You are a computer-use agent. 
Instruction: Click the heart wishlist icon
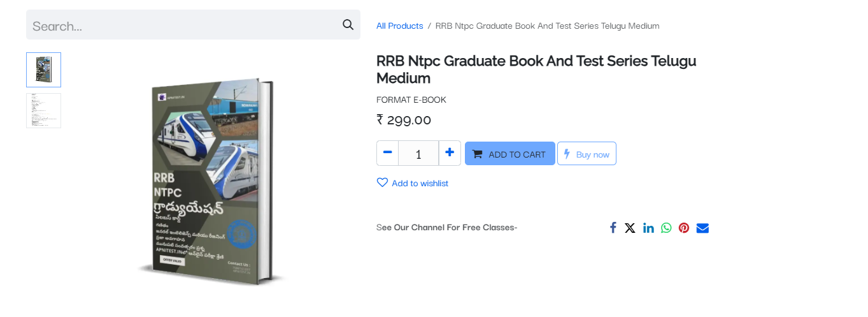click(382, 182)
